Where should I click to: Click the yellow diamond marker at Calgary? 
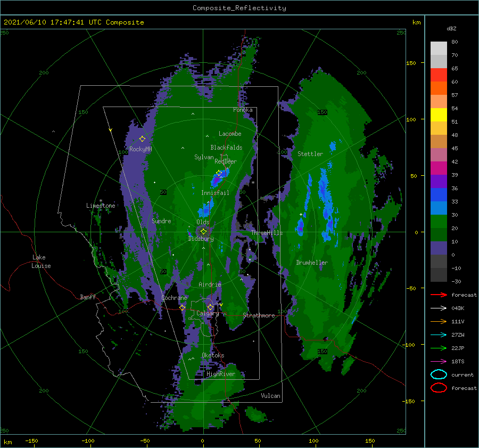210,307
